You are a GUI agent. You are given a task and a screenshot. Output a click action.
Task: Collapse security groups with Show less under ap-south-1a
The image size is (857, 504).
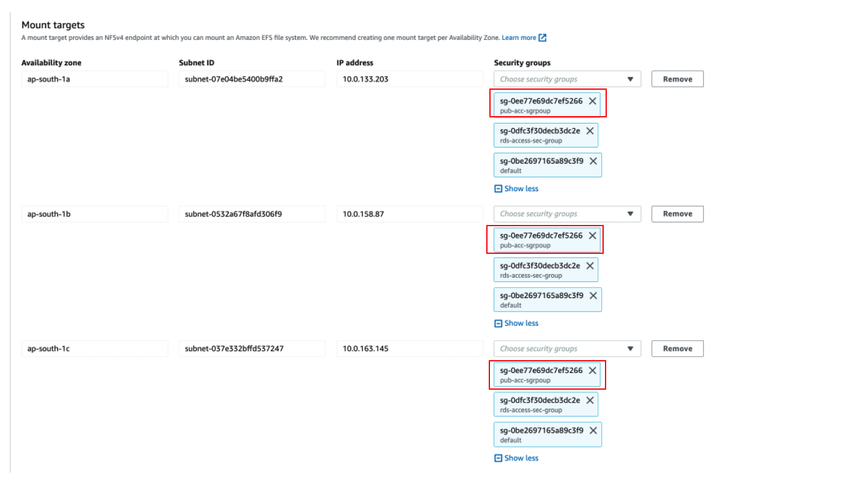point(516,189)
